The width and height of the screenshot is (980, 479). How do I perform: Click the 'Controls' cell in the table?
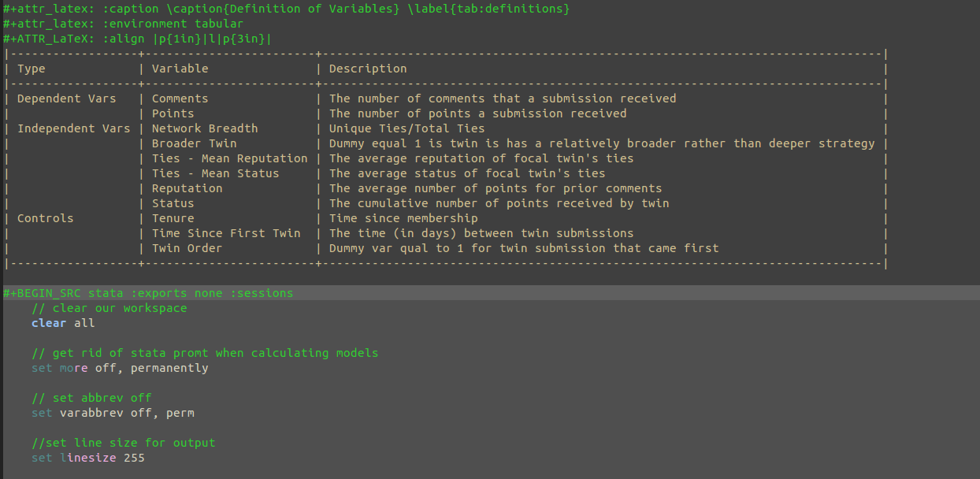pyautogui.click(x=45, y=218)
